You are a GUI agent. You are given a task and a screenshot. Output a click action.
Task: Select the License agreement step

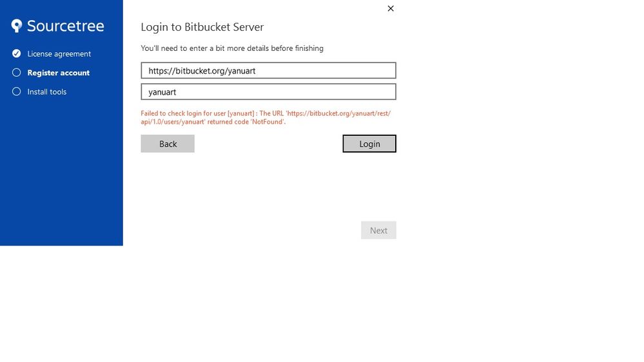pyautogui.click(x=59, y=53)
